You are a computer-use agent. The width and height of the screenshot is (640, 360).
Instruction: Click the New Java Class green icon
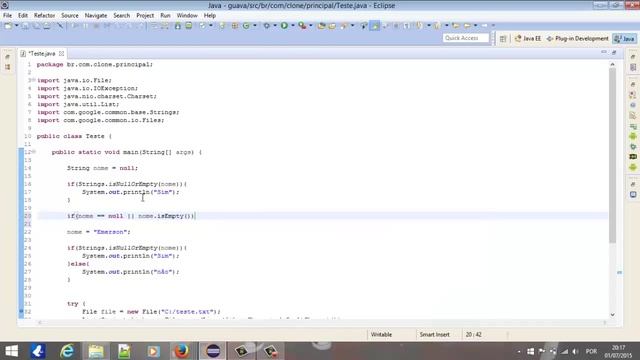click(246, 26)
